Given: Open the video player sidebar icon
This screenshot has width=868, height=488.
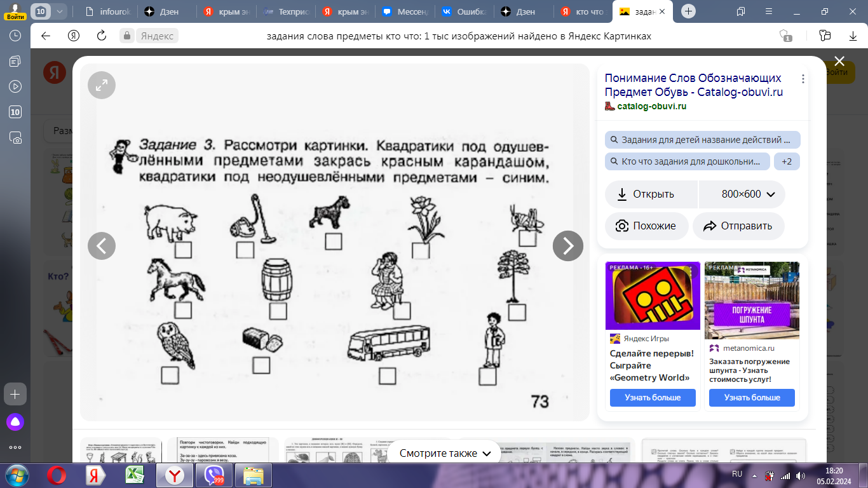Looking at the screenshot, I should (15, 86).
